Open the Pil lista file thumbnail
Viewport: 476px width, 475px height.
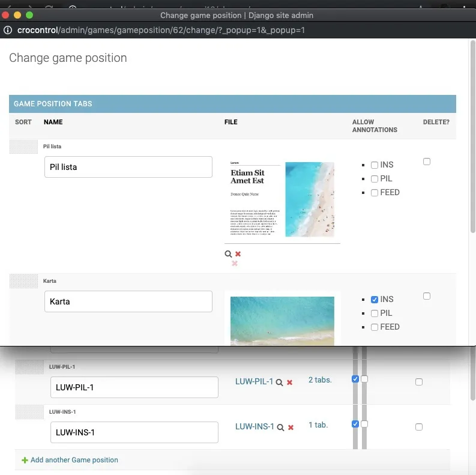tap(282, 199)
